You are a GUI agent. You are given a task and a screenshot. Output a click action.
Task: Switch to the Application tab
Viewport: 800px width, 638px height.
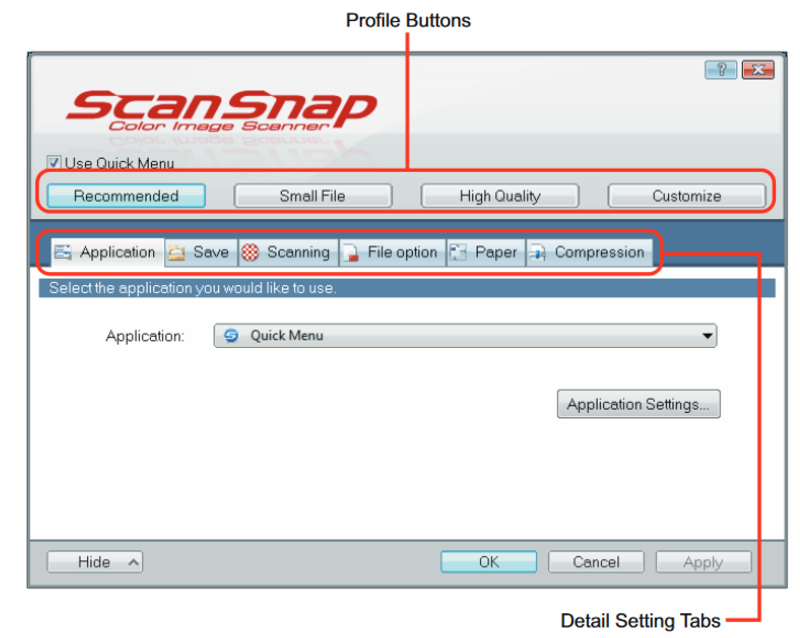click(x=107, y=252)
